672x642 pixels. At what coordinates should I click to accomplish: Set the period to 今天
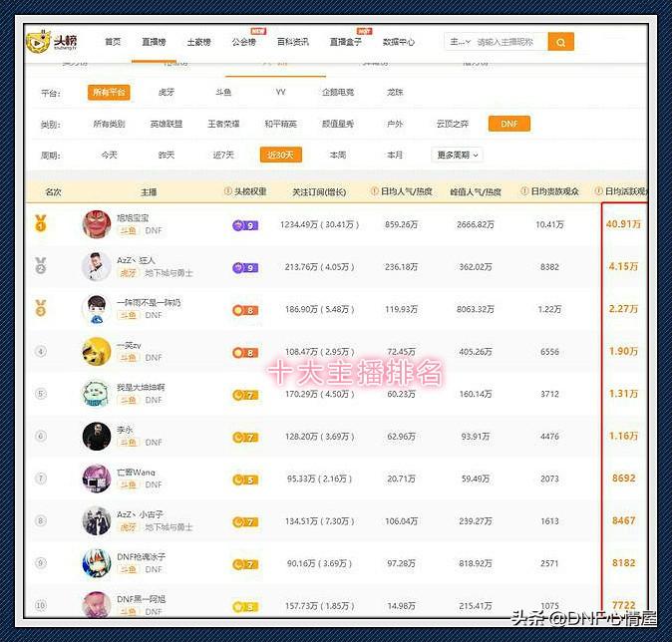pos(109,155)
